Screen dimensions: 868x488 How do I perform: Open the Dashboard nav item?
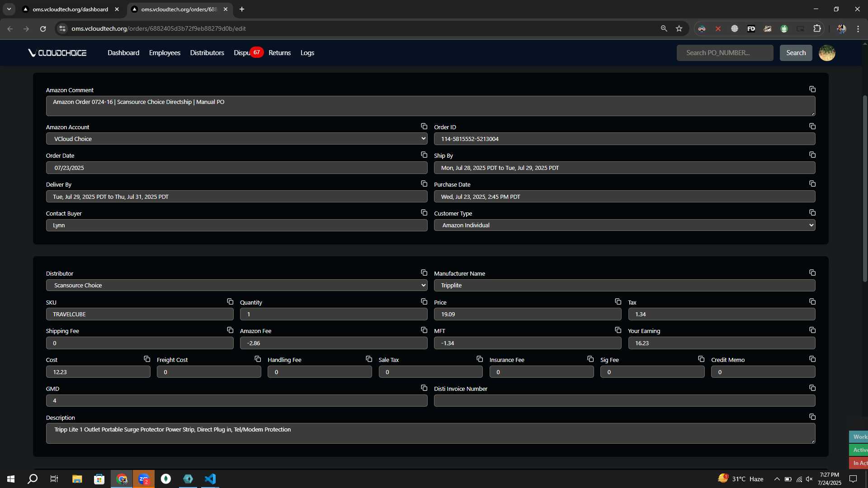(x=123, y=53)
